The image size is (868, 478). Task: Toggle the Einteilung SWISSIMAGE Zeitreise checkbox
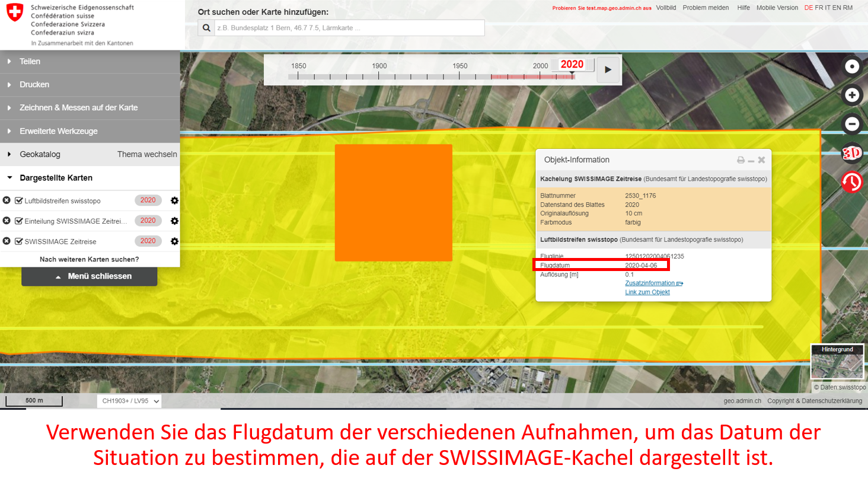coord(18,221)
